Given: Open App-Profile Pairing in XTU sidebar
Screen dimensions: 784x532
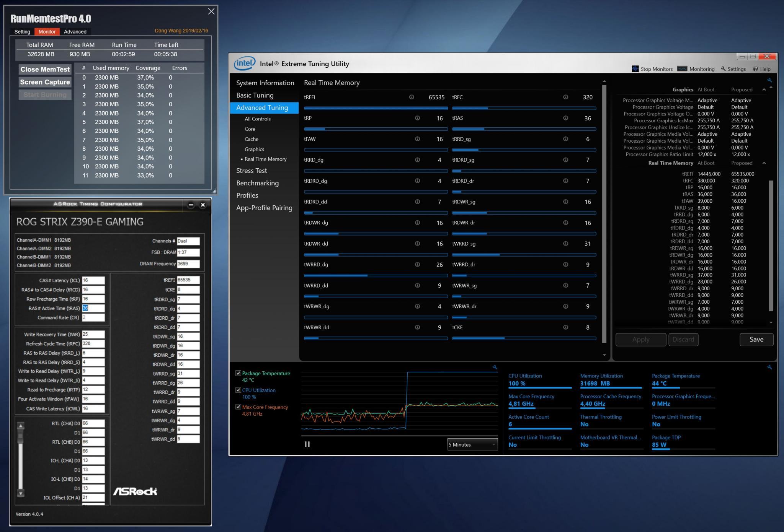Looking at the screenshot, I should click(x=264, y=208).
